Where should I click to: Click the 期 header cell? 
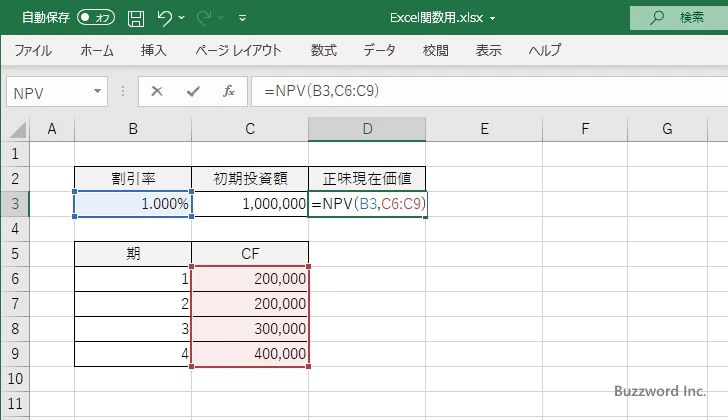(133, 254)
